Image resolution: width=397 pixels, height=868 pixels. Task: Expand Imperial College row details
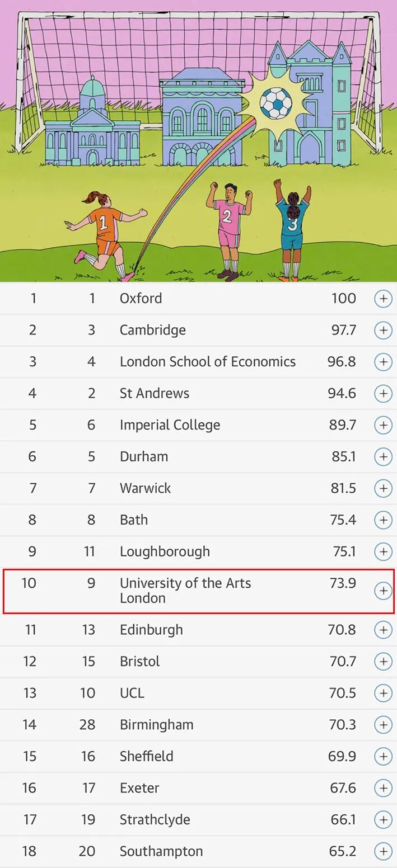(x=383, y=425)
